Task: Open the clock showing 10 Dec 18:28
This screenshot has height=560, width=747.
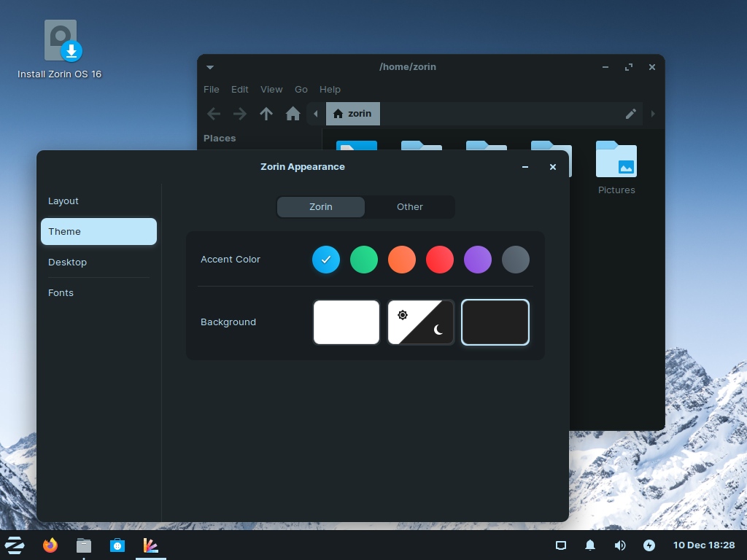Action: [x=704, y=545]
